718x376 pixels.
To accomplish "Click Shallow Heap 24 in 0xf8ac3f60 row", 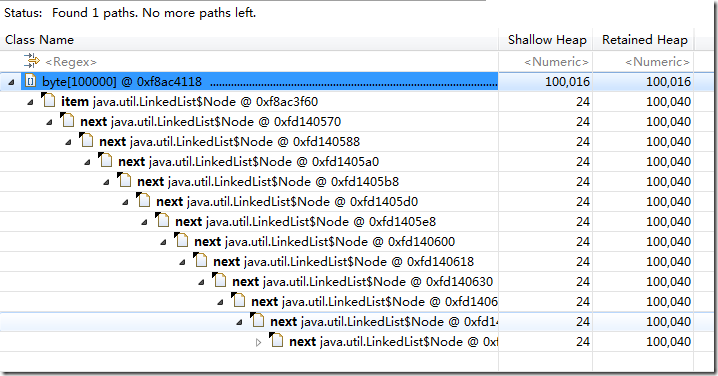I will point(583,102).
